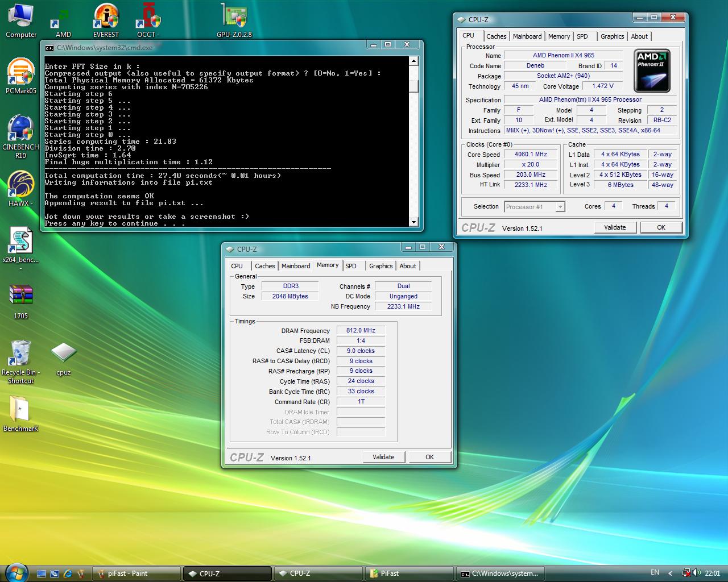
Task: Launch the OCCT desktop shortcut
Action: 148,20
